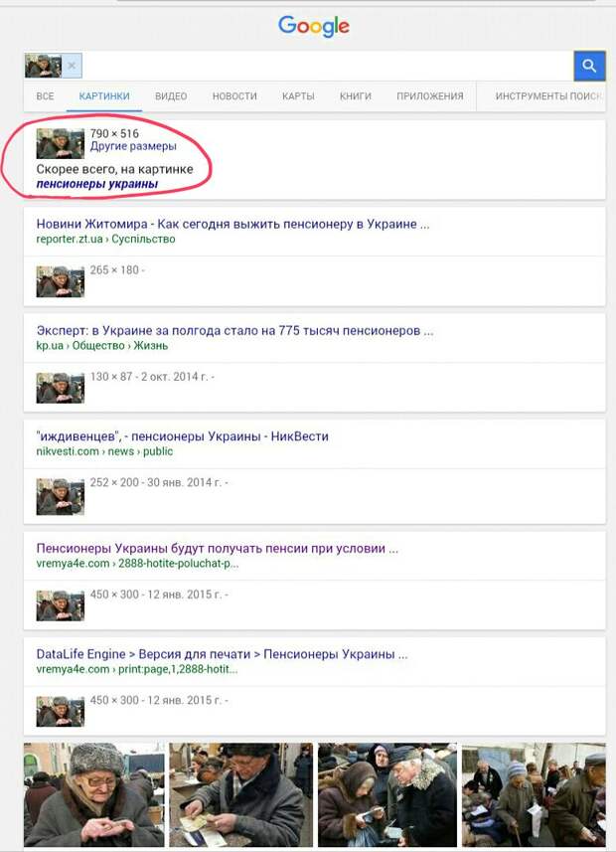Image resolution: width=616 pixels, height=852 pixels.
Task: Click the 2 окт. 2014 г. date text
Action: click(175, 377)
